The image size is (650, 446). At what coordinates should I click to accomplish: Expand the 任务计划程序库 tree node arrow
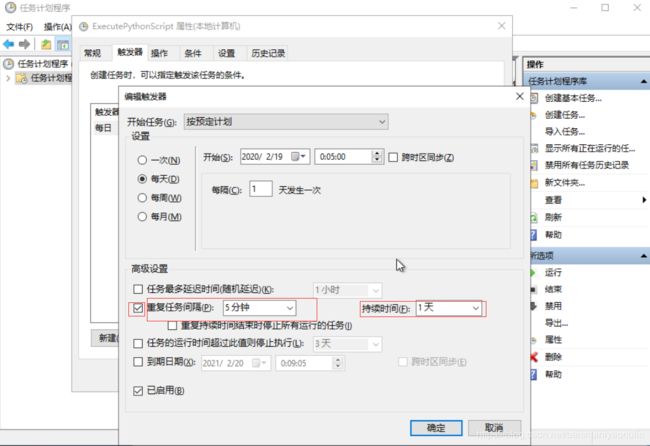[8, 78]
